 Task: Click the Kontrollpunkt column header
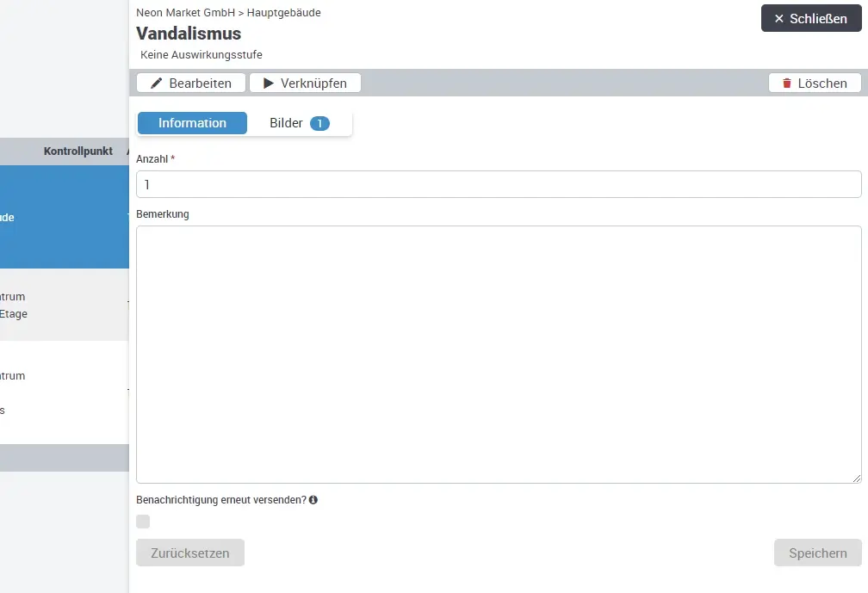coord(77,151)
